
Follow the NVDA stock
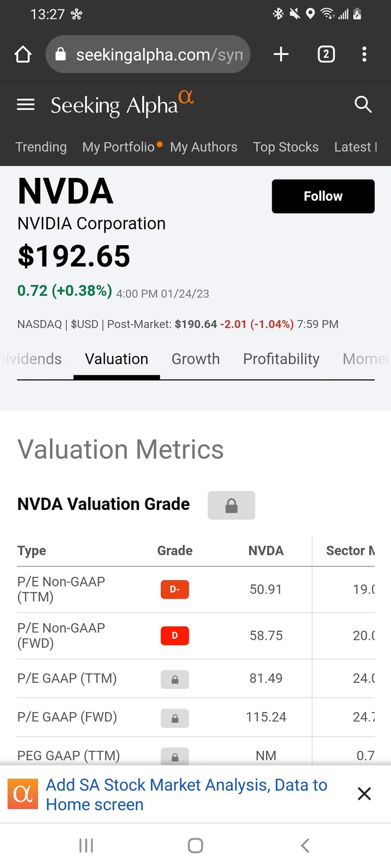click(x=323, y=196)
